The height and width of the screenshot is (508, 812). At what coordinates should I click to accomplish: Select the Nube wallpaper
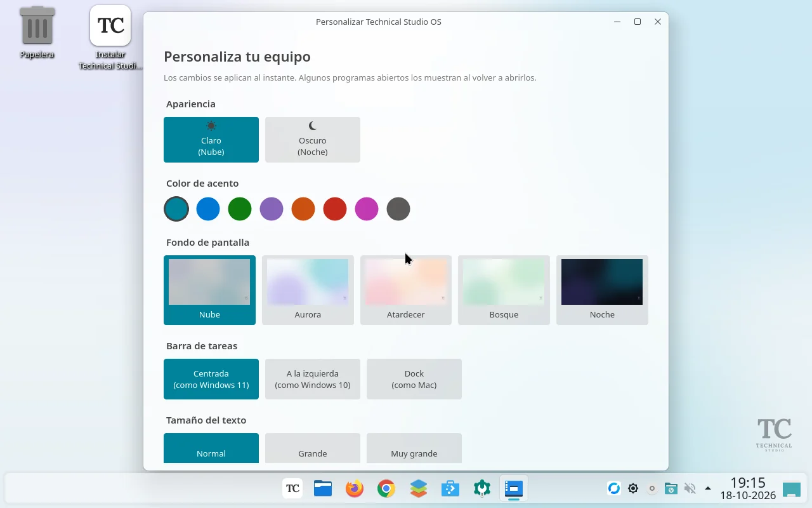pyautogui.click(x=209, y=290)
